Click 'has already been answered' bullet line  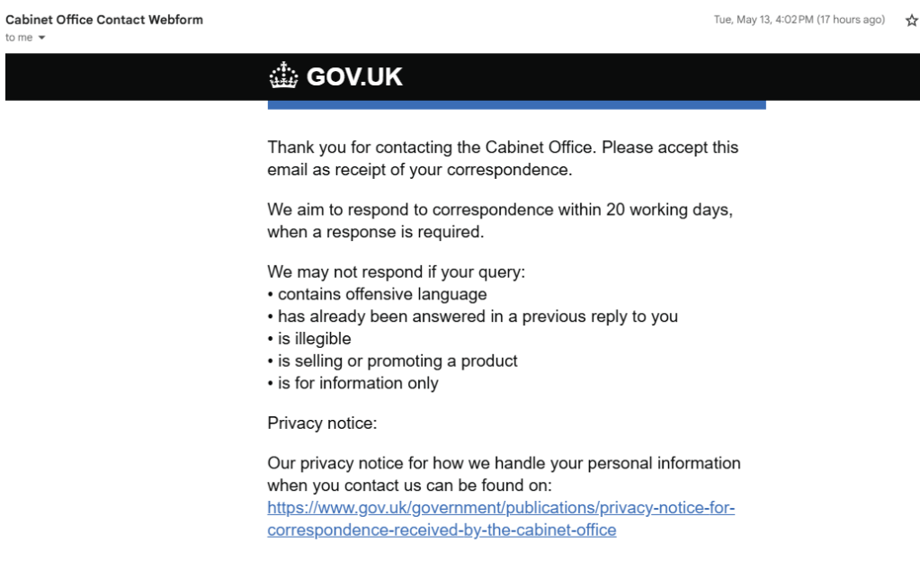pyautogui.click(x=477, y=316)
